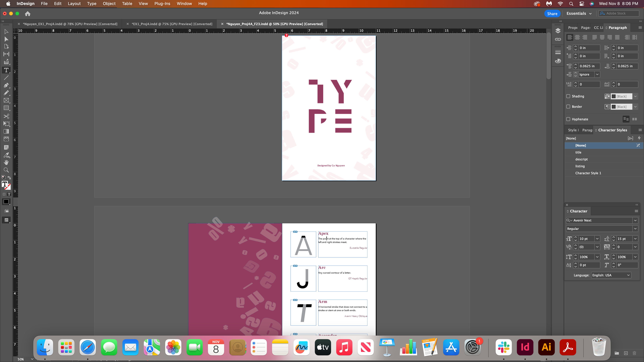Select the Gap tool
The image size is (644, 362).
point(6,54)
